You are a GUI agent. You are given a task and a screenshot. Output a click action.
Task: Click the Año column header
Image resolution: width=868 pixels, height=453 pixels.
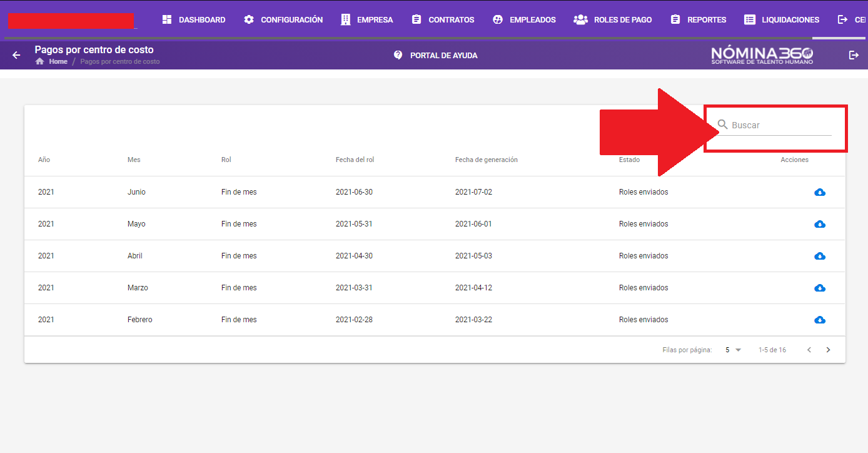pyautogui.click(x=44, y=160)
